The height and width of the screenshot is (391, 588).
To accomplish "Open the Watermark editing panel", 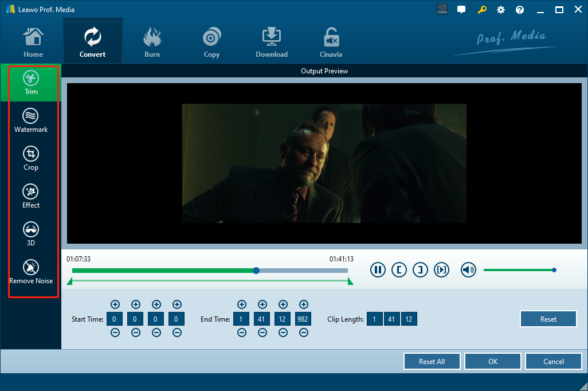I will (x=31, y=120).
